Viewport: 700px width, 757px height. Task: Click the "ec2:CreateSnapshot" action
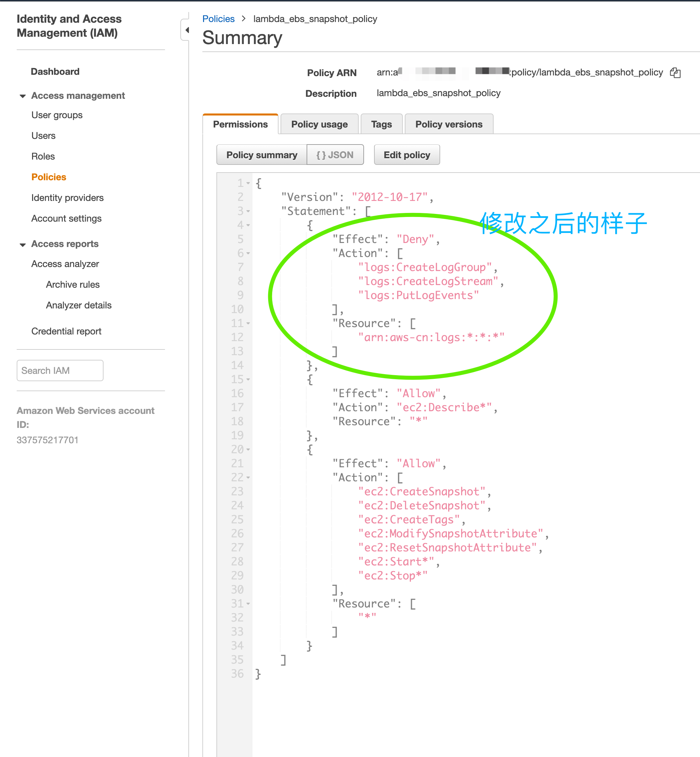[x=421, y=491]
